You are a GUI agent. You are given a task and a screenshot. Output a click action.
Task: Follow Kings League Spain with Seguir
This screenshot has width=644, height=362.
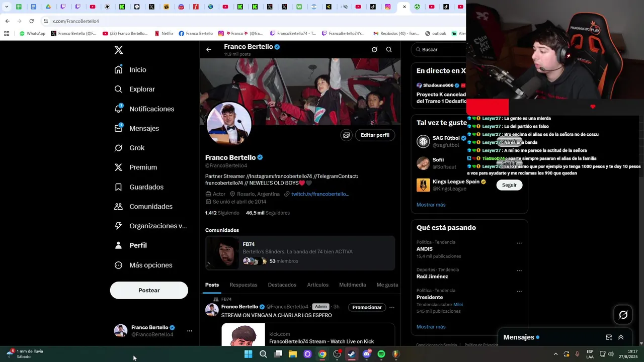(x=509, y=185)
